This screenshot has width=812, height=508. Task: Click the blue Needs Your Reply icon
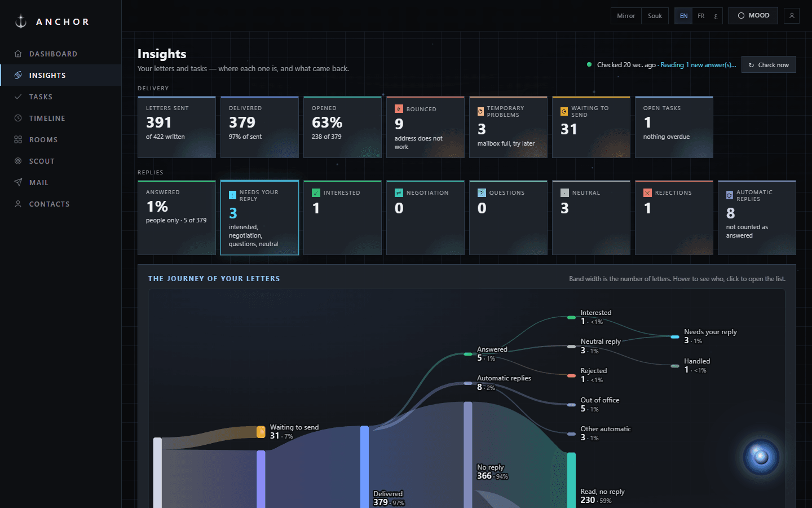(232, 195)
